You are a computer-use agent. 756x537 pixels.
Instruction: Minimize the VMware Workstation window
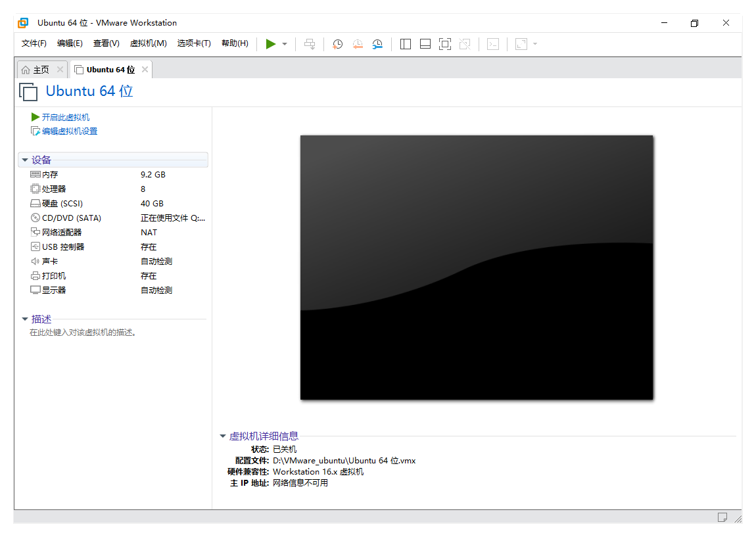(x=664, y=22)
